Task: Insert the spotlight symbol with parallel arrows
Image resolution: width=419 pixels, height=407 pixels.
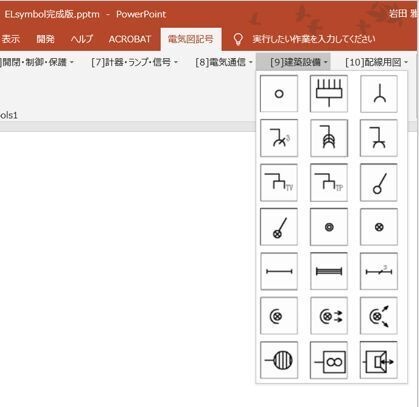Action: pyautogui.click(x=329, y=316)
